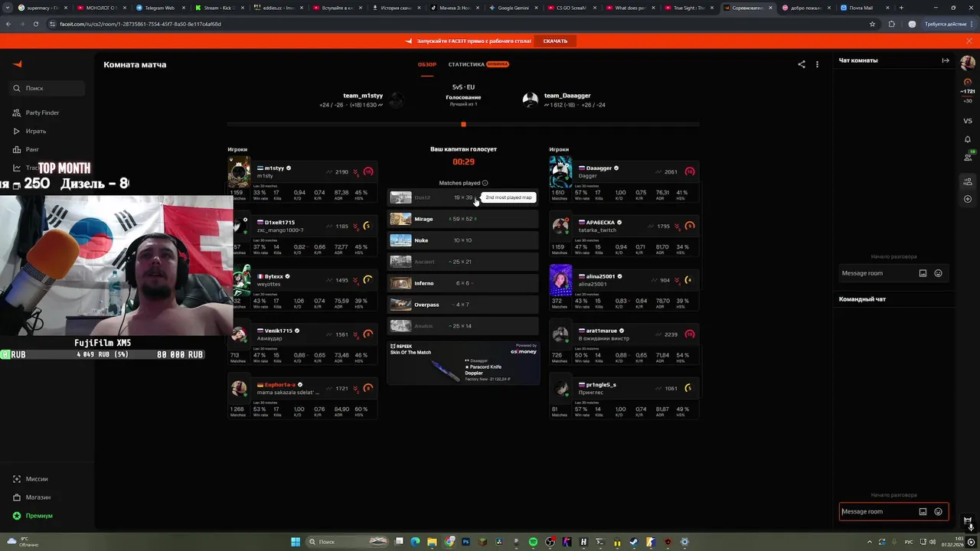Click the info icon beside Matches played
The height and width of the screenshot is (551, 980).
tap(485, 183)
